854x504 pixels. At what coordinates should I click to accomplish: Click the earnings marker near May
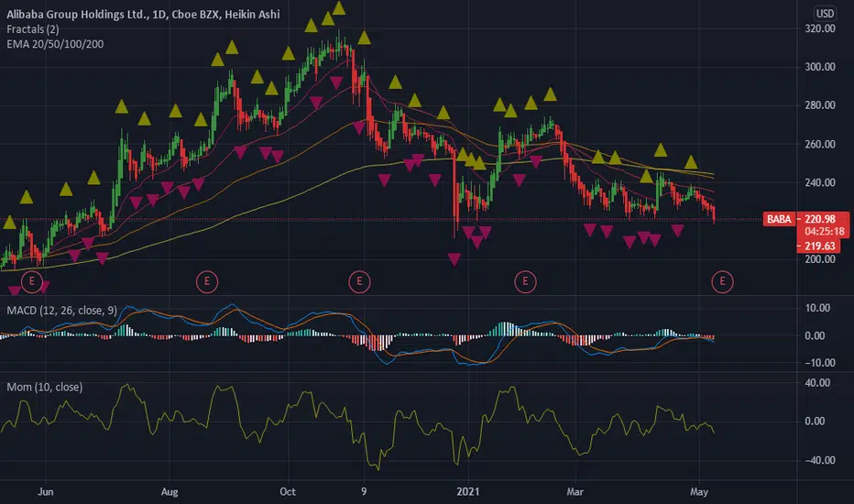[x=723, y=281]
